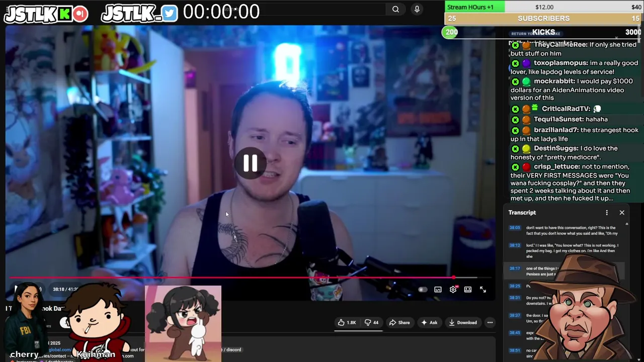Jump to transcript timestamp 38:25

(x=515, y=286)
